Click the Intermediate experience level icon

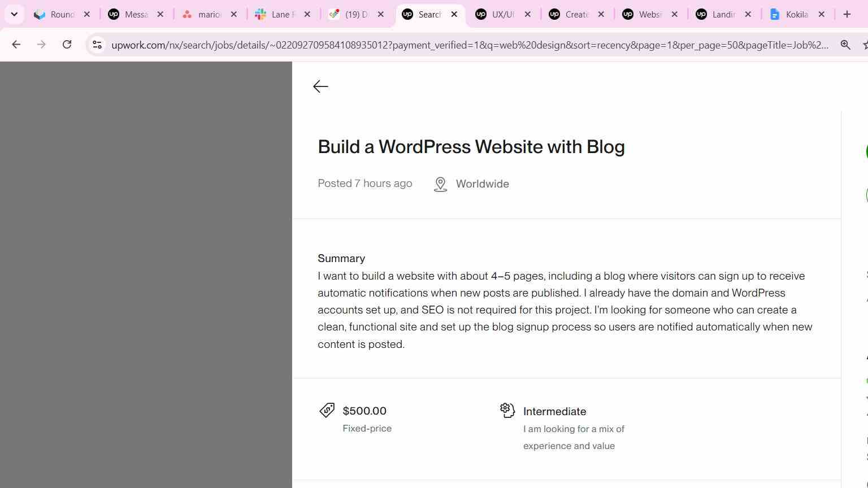coord(507,410)
